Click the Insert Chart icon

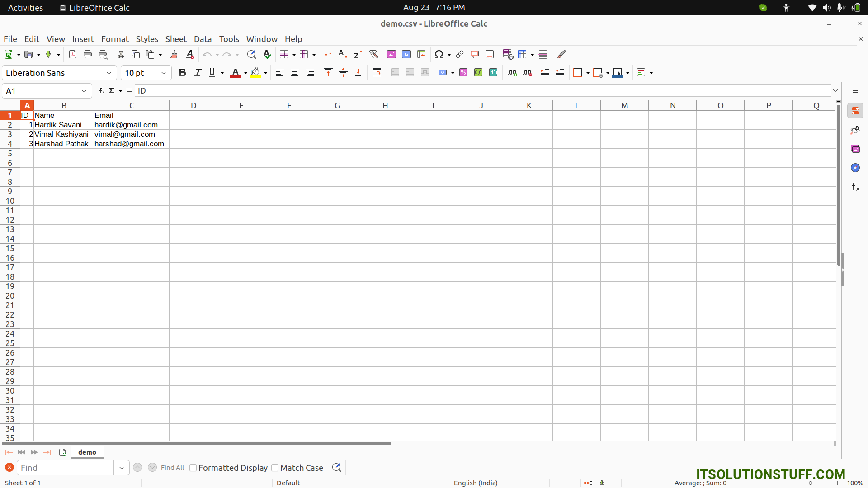pos(406,54)
